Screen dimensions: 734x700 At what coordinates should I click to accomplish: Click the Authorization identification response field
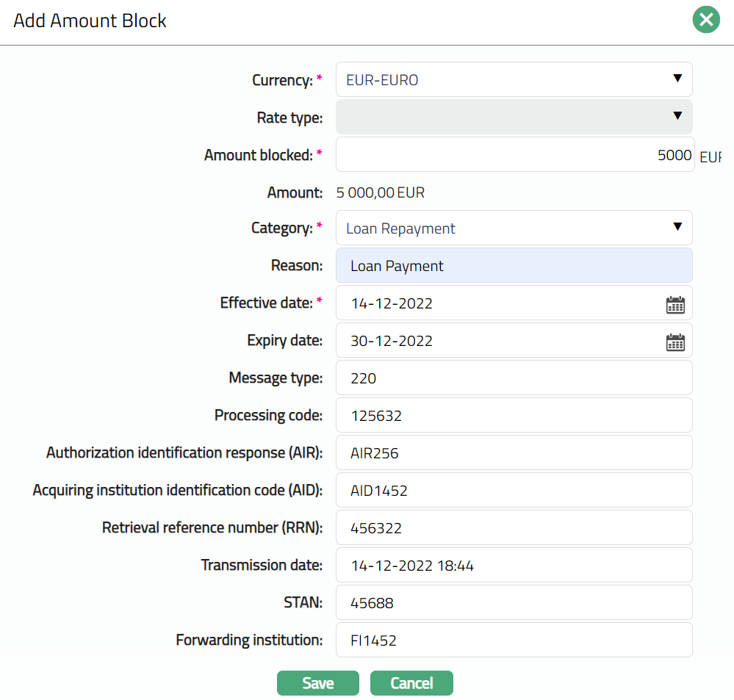point(514,453)
